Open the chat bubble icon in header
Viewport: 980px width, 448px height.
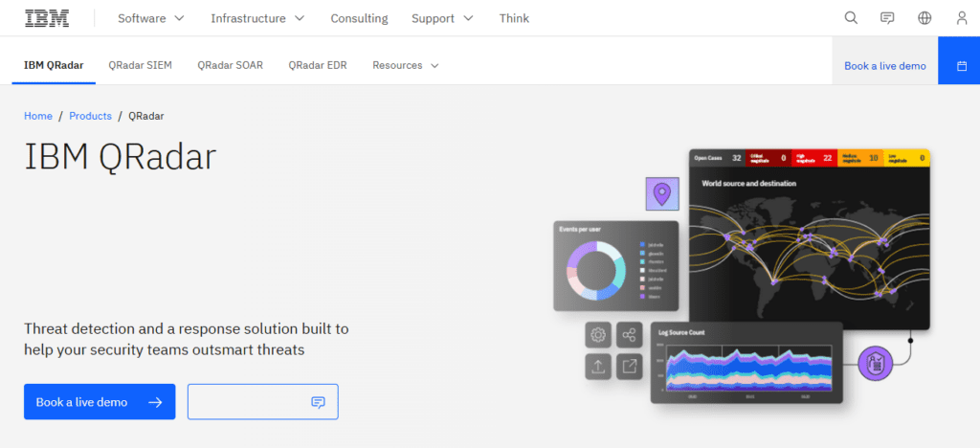(887, 18)
